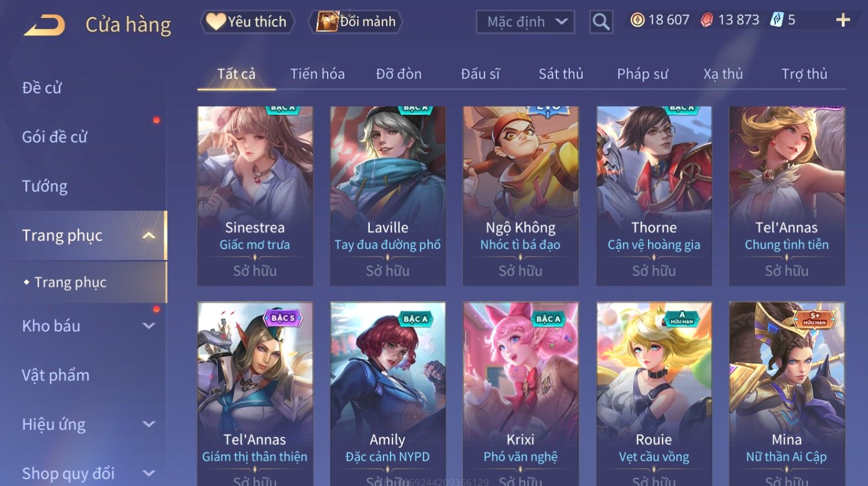Screen dimensions: 868x486
Task: Collapse the Trang phục sidebar section
Action: tap(149, 235)
